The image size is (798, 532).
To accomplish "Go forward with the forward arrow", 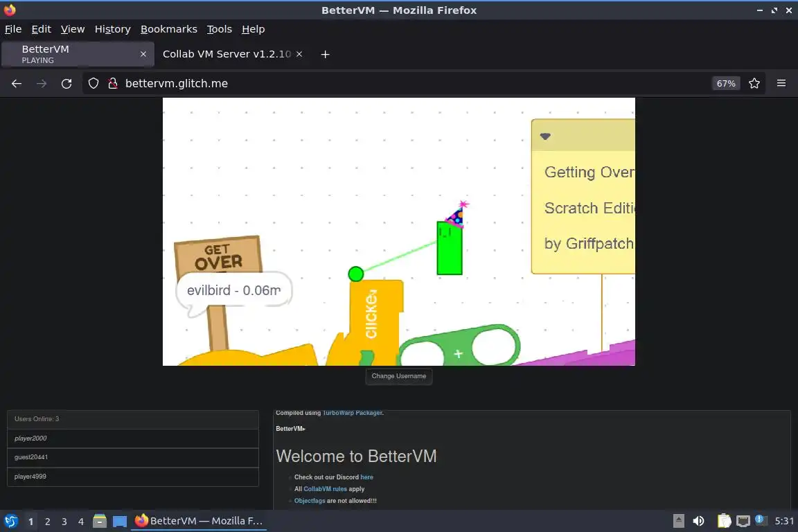I will pyautogui.click(x=42, y=84).
